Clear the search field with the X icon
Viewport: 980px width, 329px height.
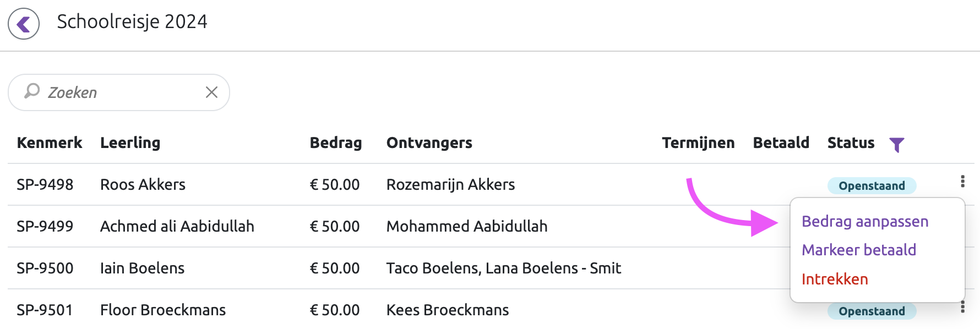[x=211, y=92]
